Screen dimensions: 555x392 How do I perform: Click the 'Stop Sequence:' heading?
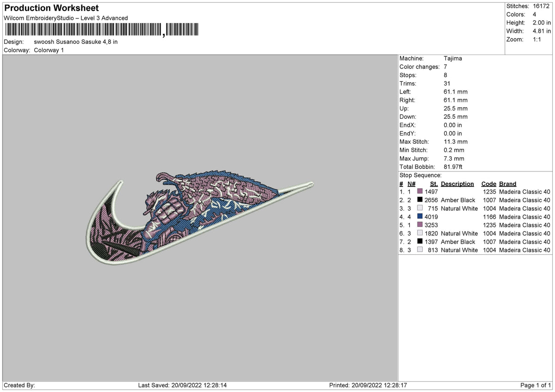[x=420, y=175]
